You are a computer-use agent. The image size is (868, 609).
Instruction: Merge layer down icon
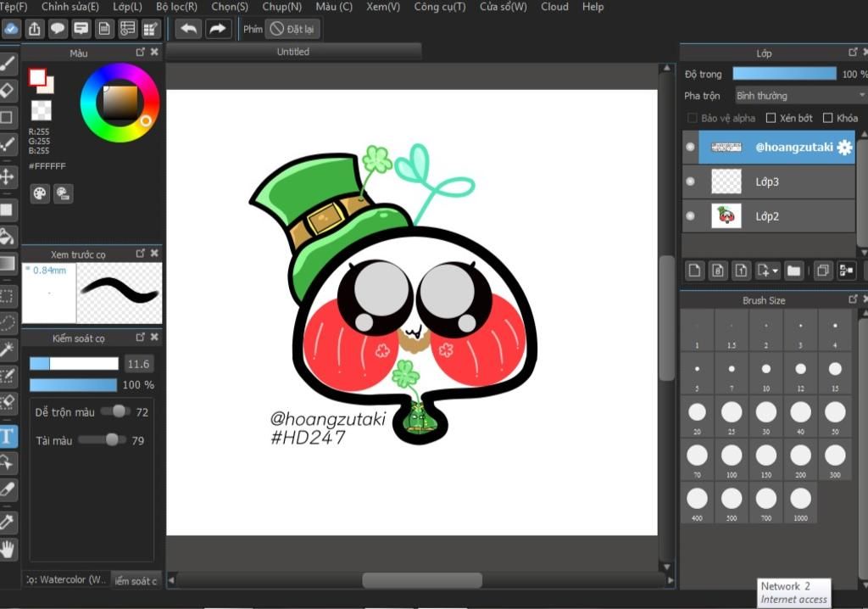click(x=847, y=271)
